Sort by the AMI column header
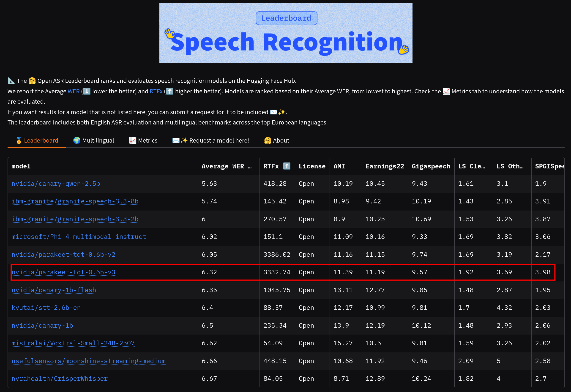This screenshot has height=392, width=571. pos(346,166)
